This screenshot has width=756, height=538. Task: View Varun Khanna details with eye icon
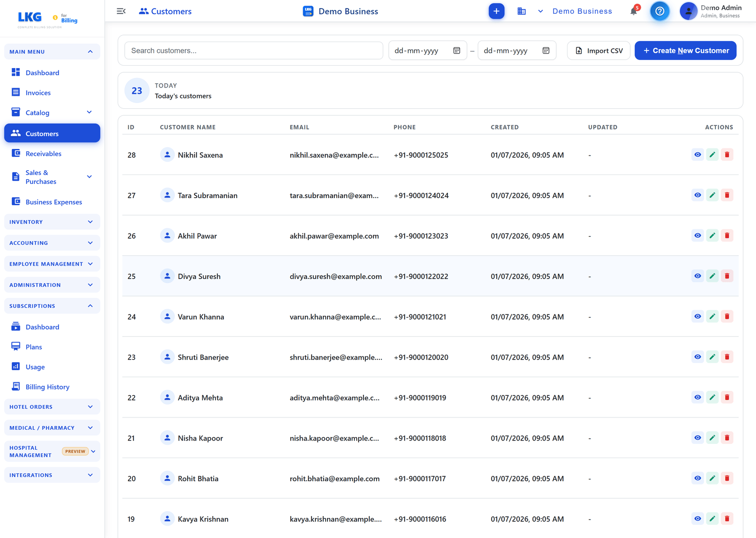pyautogui.click(x=697, y=316)
